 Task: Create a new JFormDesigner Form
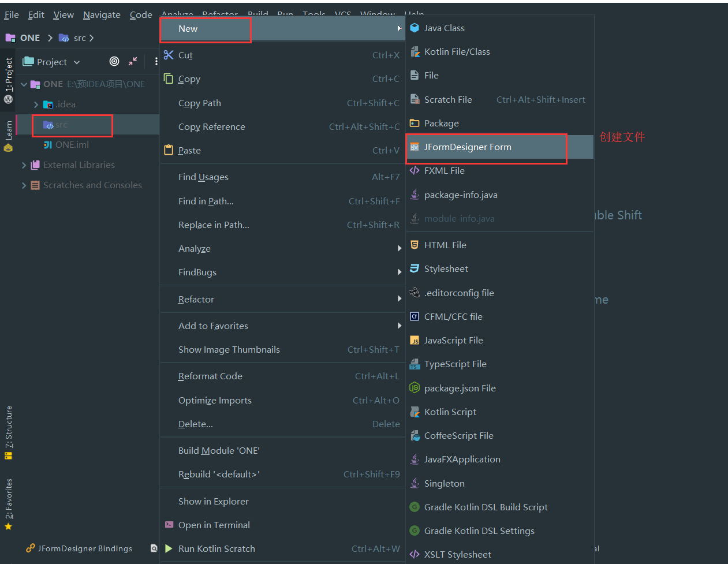point(467,147)
